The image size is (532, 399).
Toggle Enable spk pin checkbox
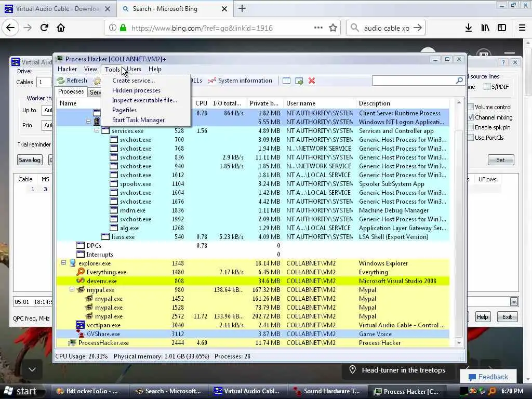click(x=471, y=127)
